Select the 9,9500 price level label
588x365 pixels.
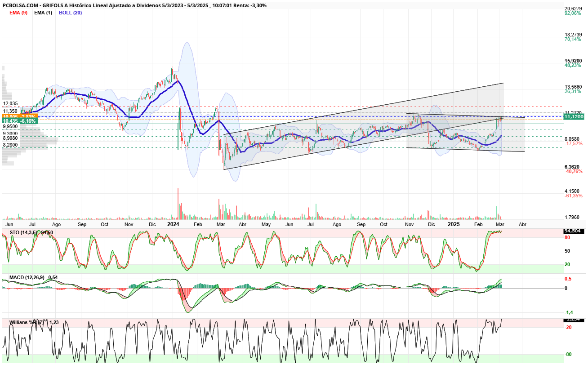[x=10, y=127]
